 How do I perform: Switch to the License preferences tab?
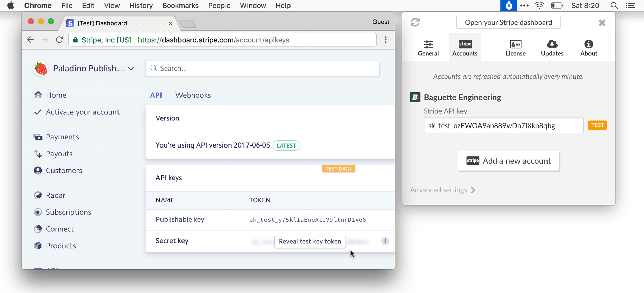click(x=516, y=48)
